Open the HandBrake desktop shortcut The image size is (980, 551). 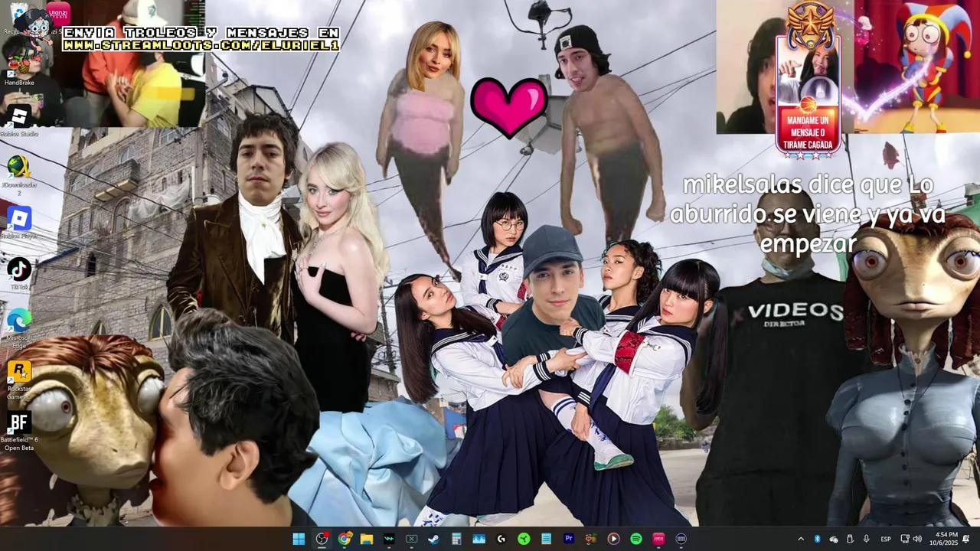coord(18,68)
